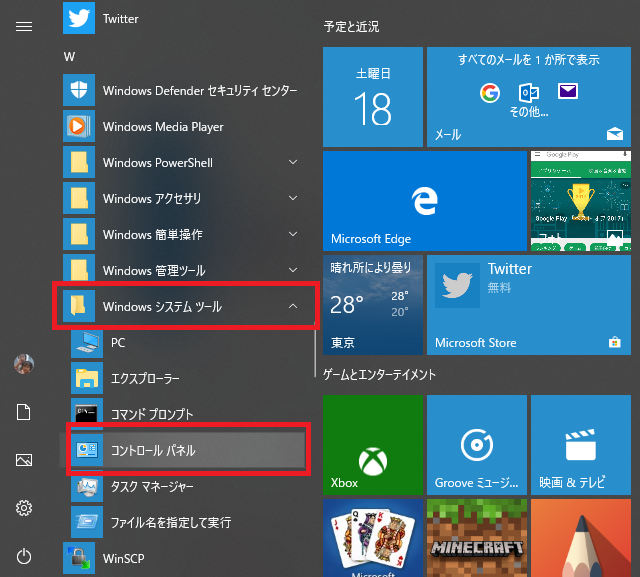Open the Microsoft Edge tile
Image resolution: width=640 pixels, height=577 pixels.
425,201
